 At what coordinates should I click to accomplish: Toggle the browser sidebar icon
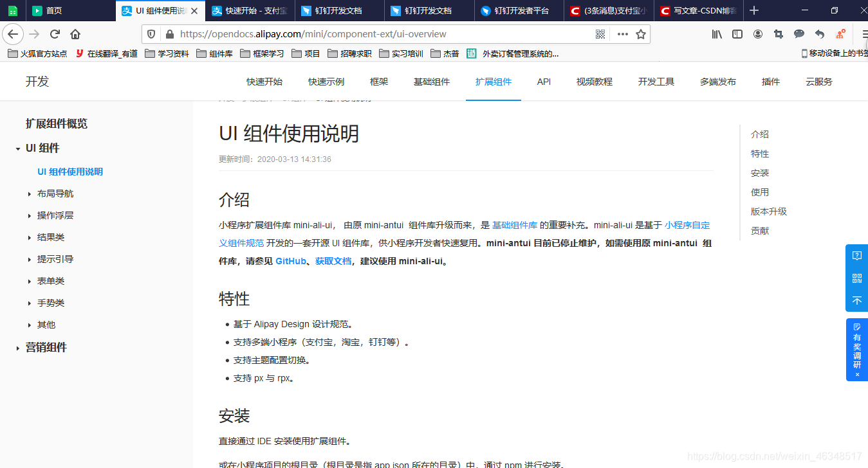(737, 34)
